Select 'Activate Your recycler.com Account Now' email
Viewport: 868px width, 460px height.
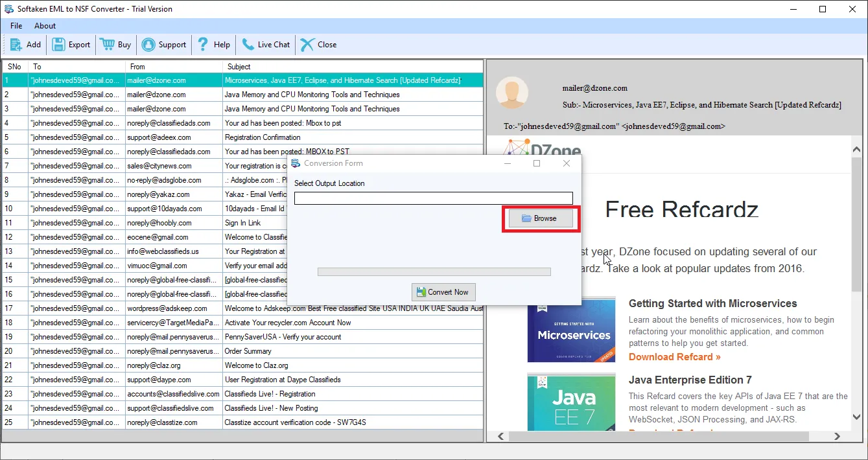point(242,323)
